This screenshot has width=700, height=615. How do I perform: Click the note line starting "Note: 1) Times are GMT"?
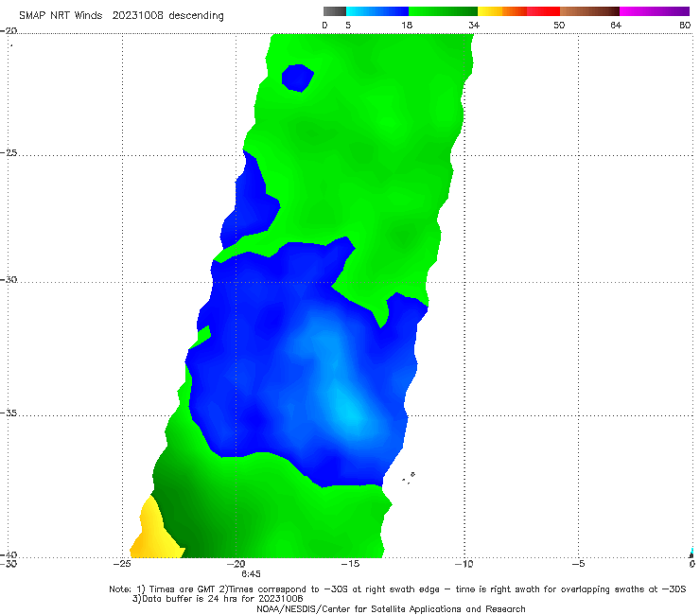pyautogui.click(x=397, y=589)
